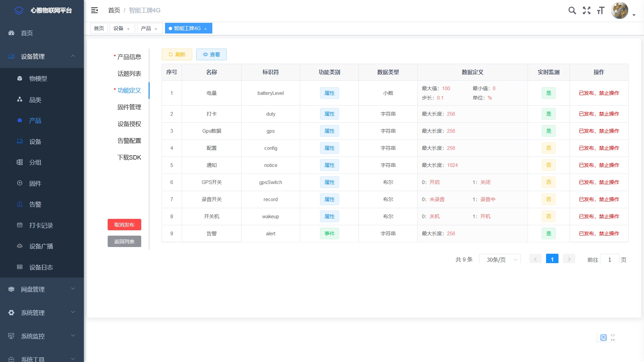This screenshot has width=644, height=362.
Task: Switch to the 产品 tab
Action: coord(146,28)
